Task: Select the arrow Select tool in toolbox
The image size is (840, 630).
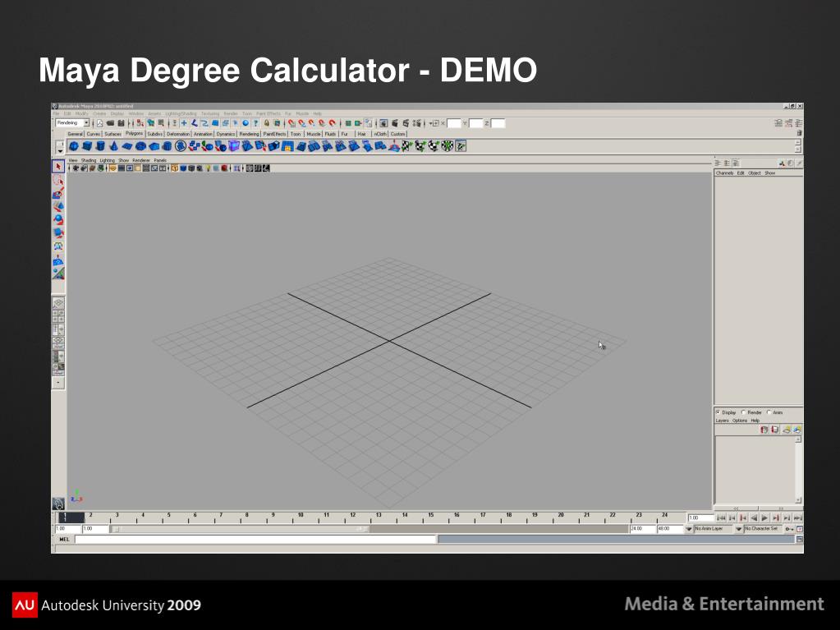Action: pos(58,167)
